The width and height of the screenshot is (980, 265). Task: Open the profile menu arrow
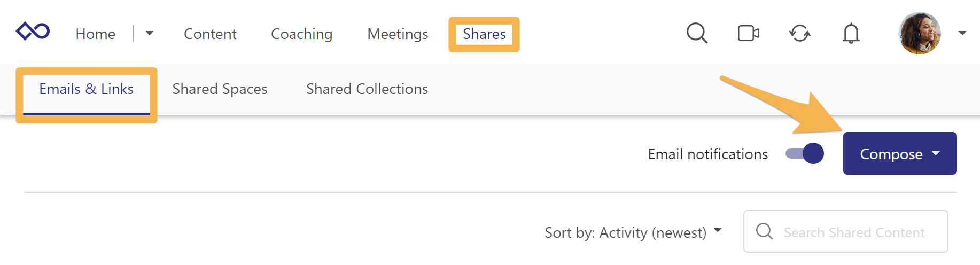pyautogui.click(x=962, y=33)
